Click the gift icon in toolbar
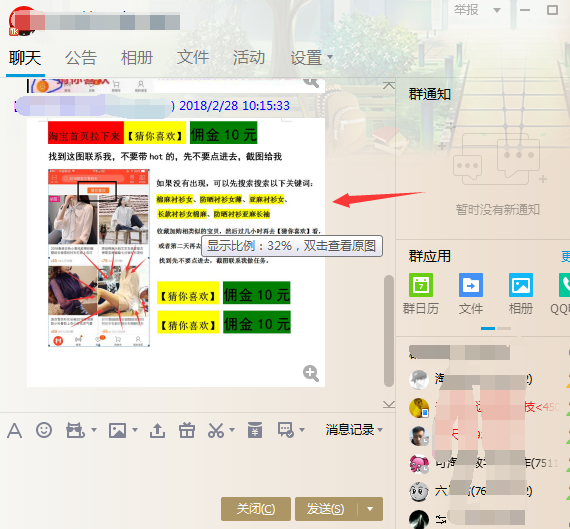Screen dimensions: 570x529 [187, 430]
